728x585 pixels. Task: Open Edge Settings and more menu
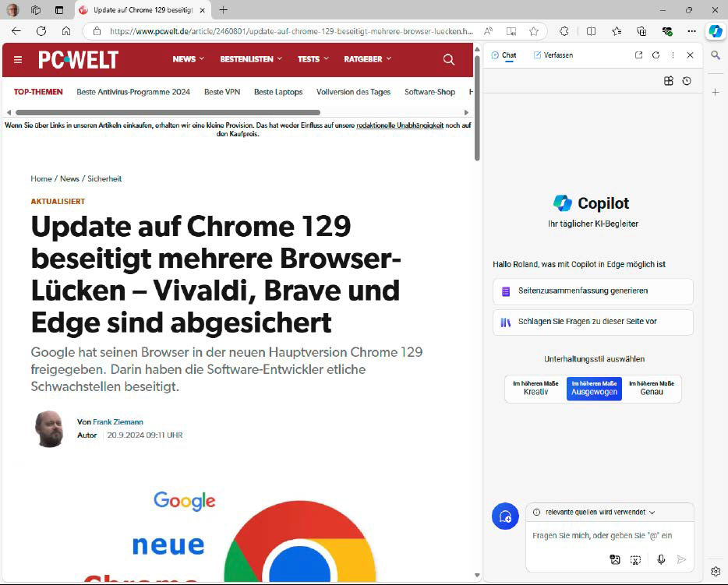tap(692, 31)
